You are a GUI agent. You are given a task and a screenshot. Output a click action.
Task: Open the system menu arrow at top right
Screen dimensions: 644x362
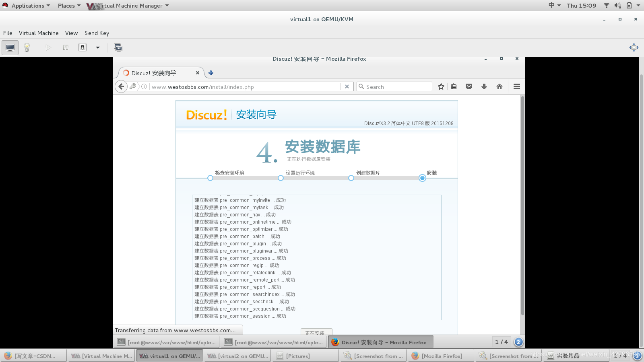(638, 5)
